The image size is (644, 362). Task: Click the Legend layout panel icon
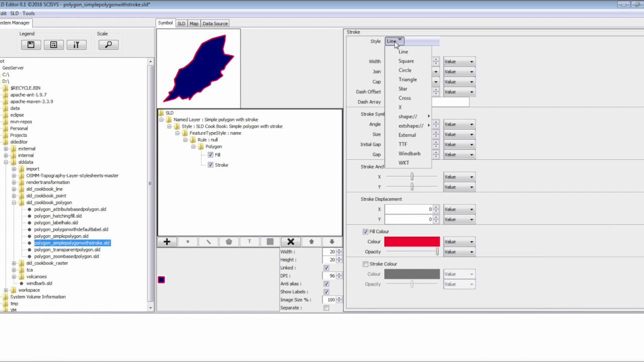click(53, 45)
